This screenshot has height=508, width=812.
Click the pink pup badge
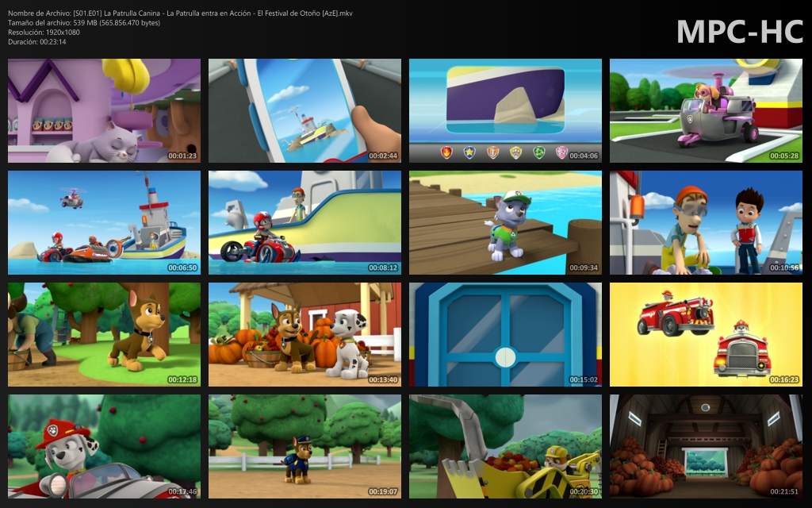click(x=562, y=152)
